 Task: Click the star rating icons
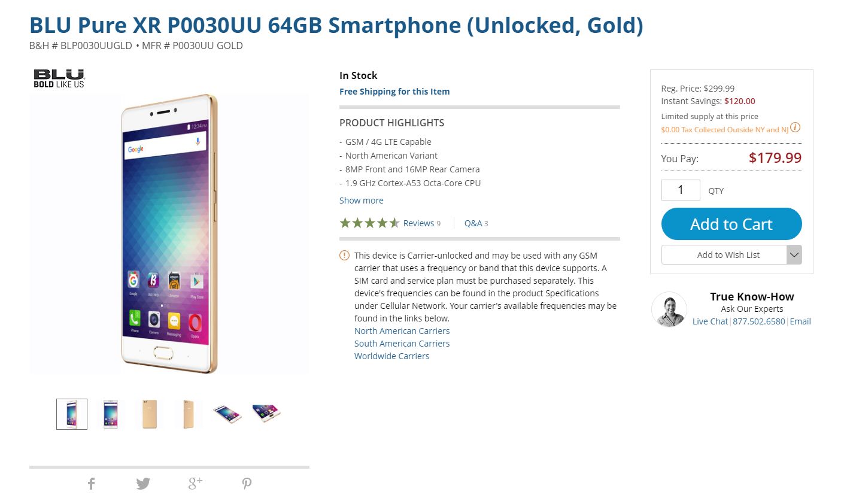pyautogui.click(x=369, y=223)
